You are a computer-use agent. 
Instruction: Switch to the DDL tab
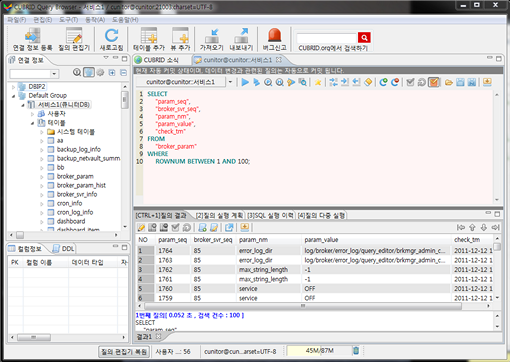click(64, 249)
